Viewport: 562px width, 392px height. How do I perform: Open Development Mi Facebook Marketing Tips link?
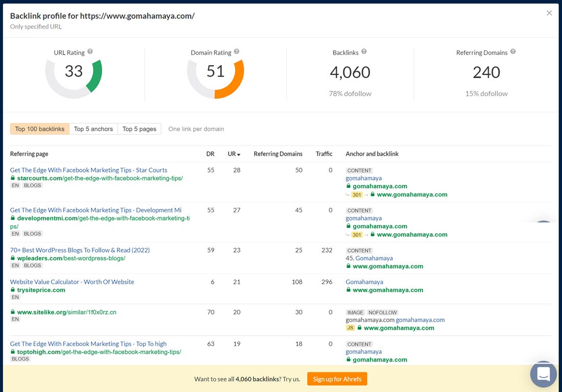coord(96,210)
